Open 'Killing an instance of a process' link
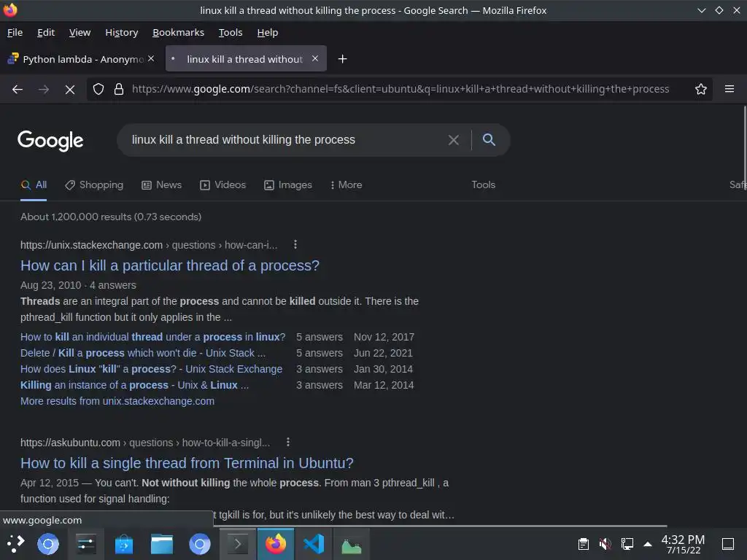This screenshot has width=747, height=560. tap(134, 385)
